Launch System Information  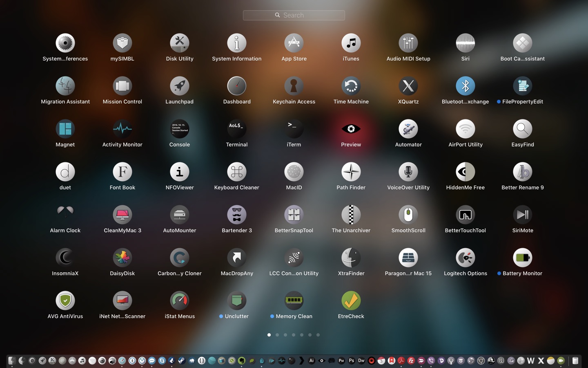pyautogui.click(x=237, y=43)
